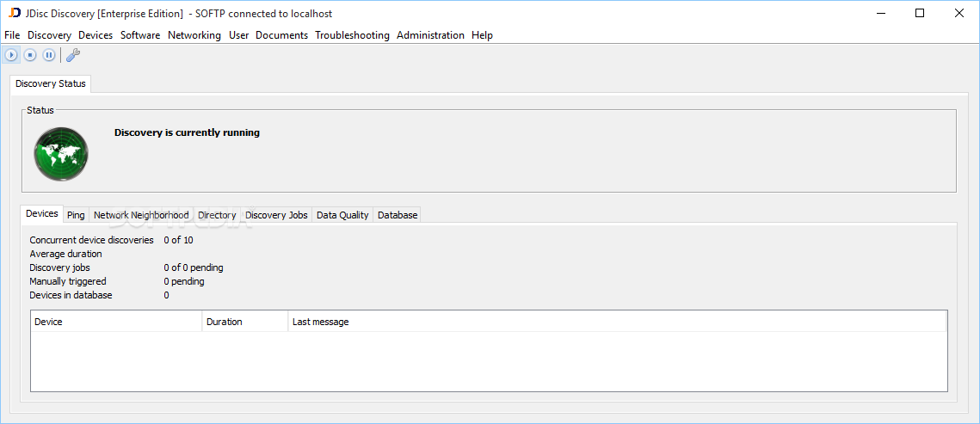Switch to the Devices status tab

click(x=42, y=213)
